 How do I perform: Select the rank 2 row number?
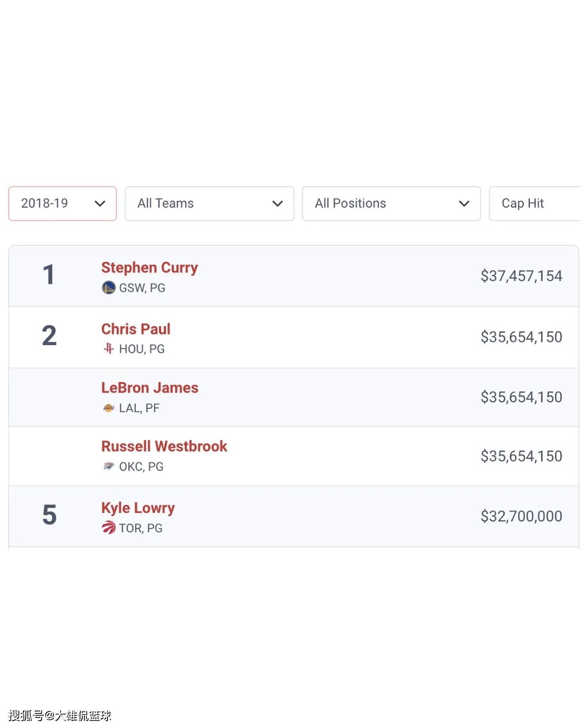[x=49, y=336]
